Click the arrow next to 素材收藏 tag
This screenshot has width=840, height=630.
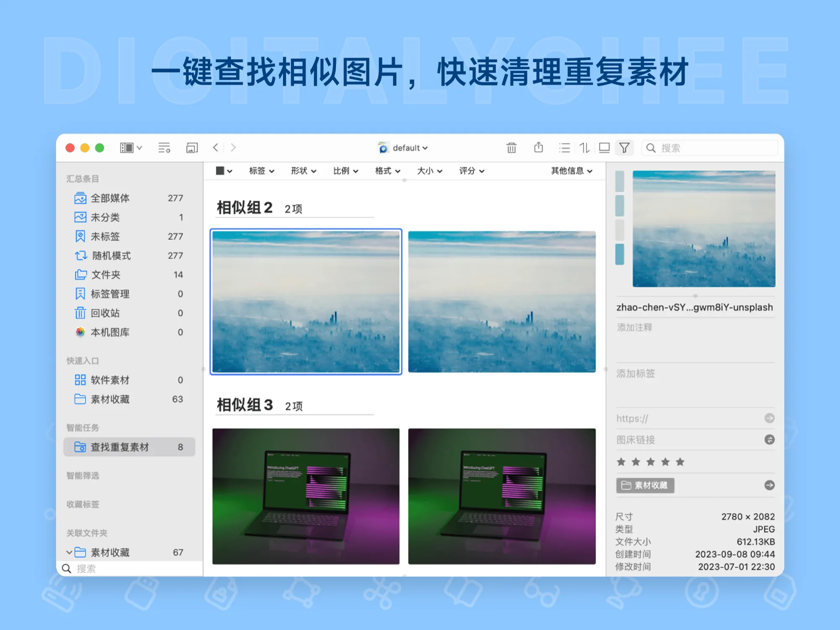click(x=769, y=485)
